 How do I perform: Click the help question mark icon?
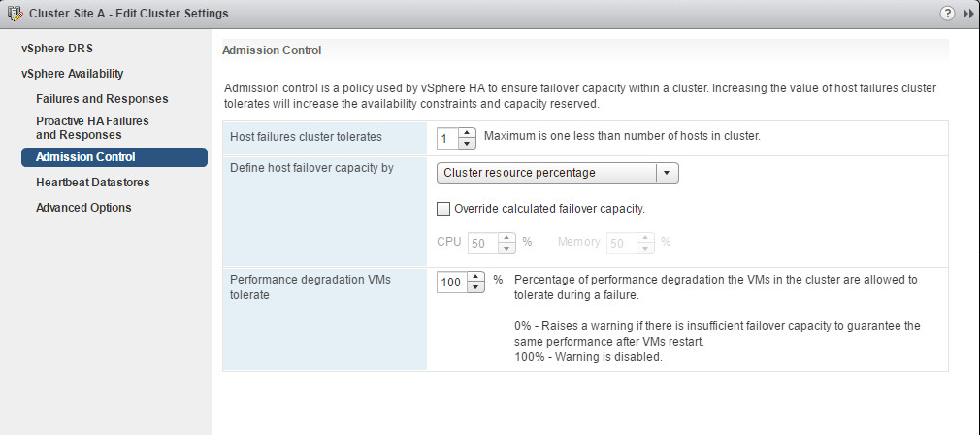click(x=947, y=14)
